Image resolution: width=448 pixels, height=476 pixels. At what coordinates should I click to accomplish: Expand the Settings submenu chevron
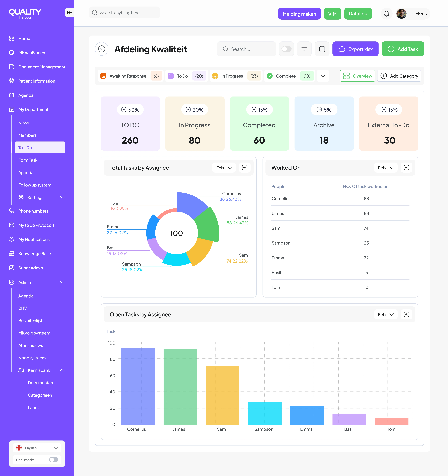(62, 197)
